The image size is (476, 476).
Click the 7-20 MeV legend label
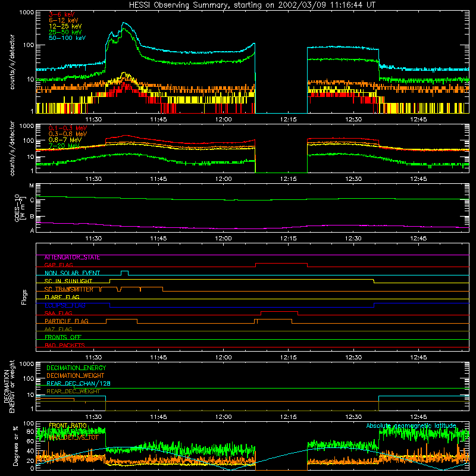(x=64, y=146)
